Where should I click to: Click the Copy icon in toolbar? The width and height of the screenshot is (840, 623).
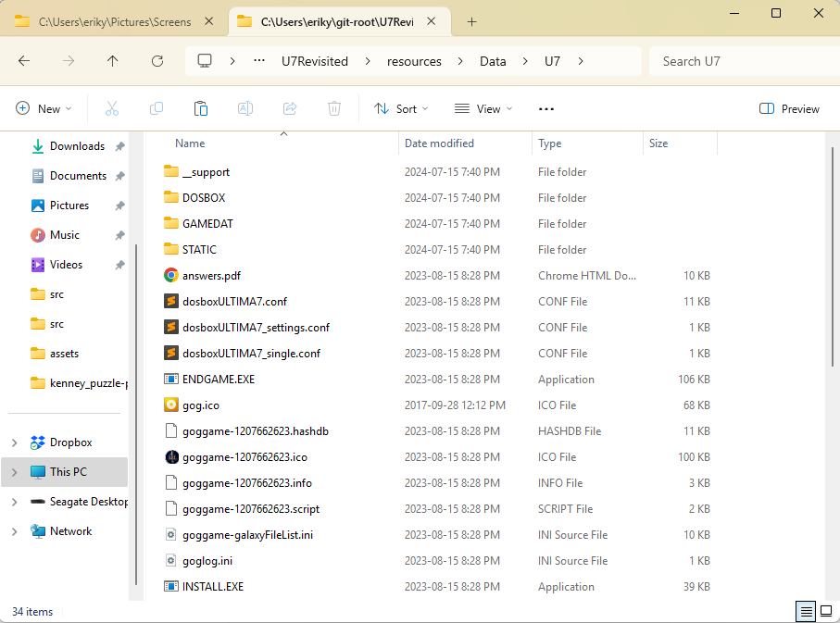(156, 108)
